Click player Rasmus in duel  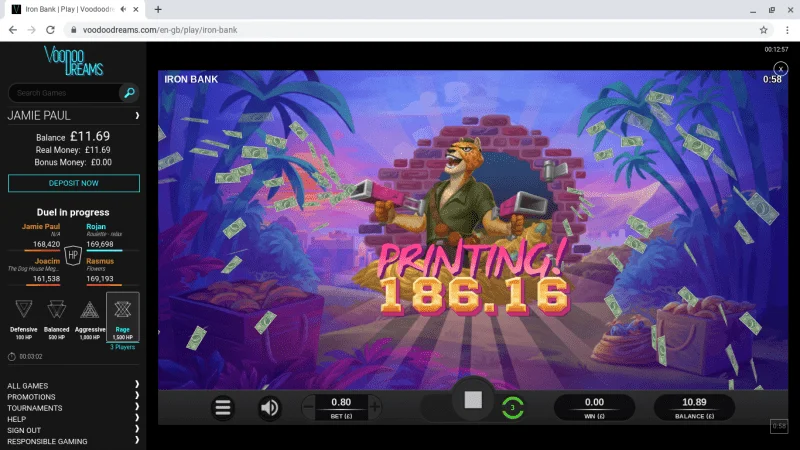pos(100,261)
